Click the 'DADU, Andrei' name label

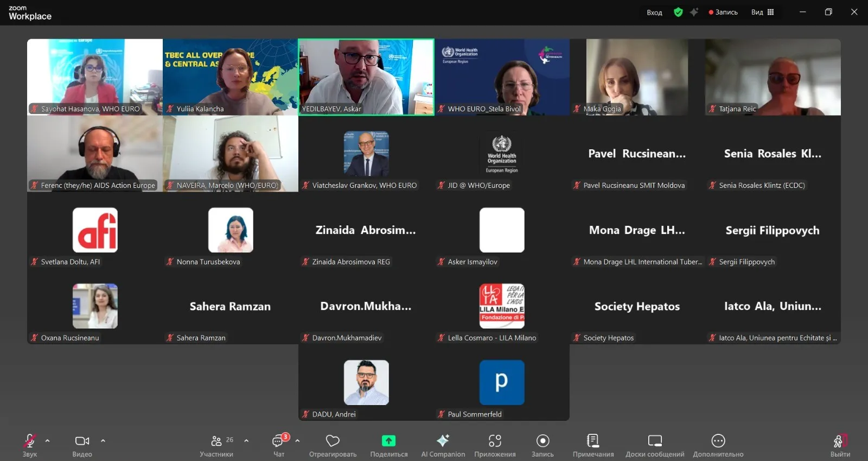tap(334, 414)
